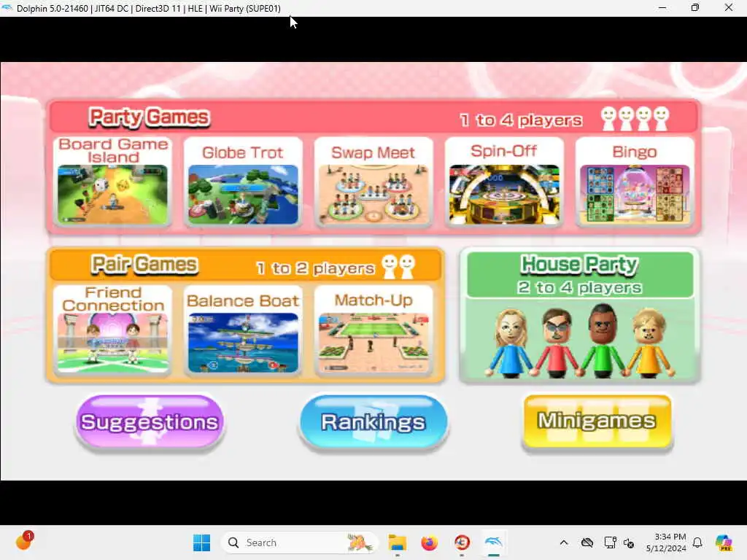Open the Friend Connection pair game

coord(113,330)
